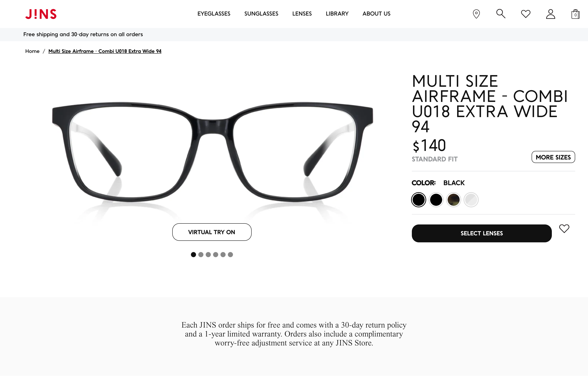
Task: Select the second black color swatch
Action: pos(436,200)
